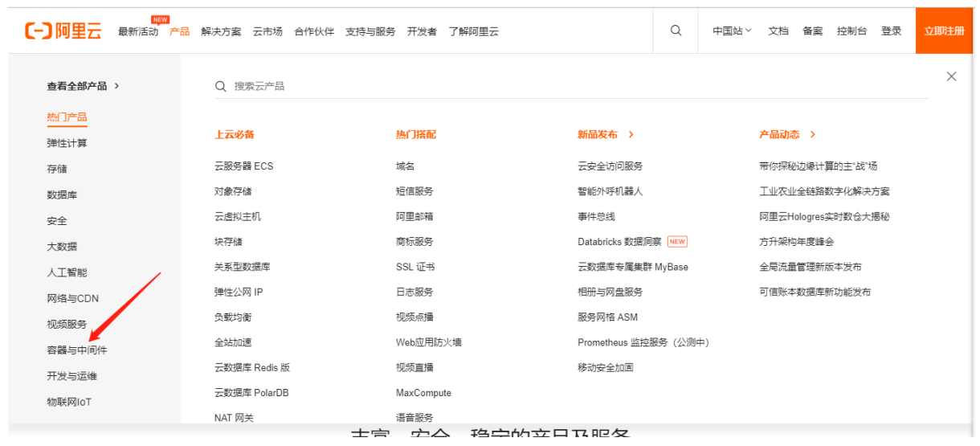Click 登录 to sign in
980x446 pixels.
(891, 31)
